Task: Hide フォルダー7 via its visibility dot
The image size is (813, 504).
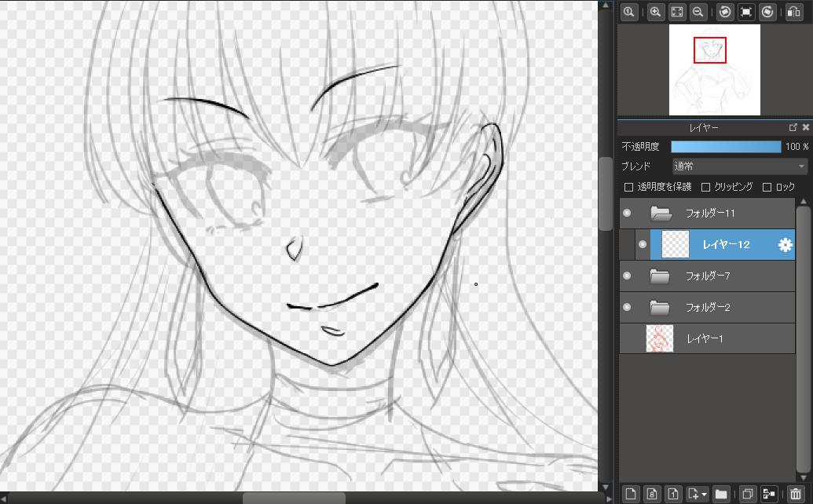Action: 627,276
